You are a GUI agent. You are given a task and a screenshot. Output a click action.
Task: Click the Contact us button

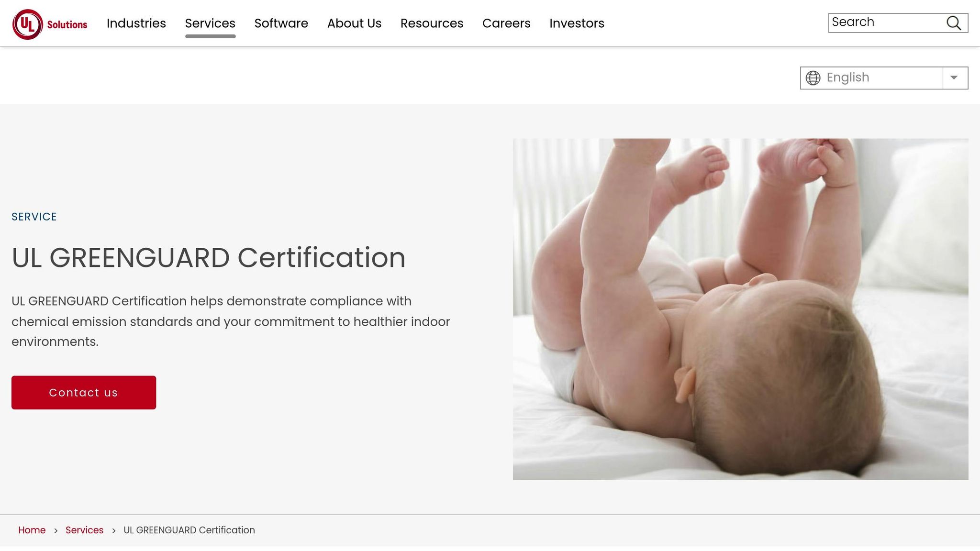[x=84, y=393]
